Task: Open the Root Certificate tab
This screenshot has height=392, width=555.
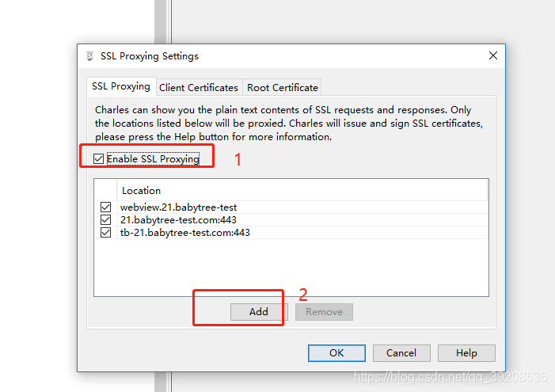Action: [283, 88]
